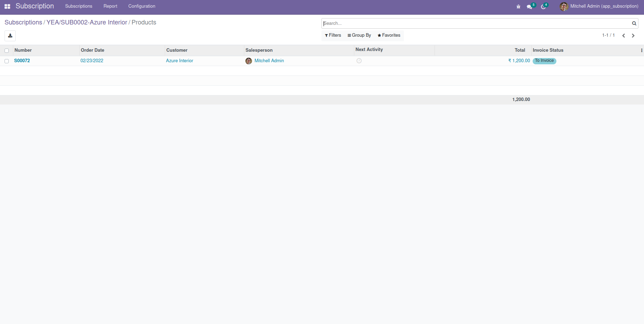Screen dimensions: 644x324
Task: Click the search magnifier icon
Action: pyautogui.click(x=634, y=23)
